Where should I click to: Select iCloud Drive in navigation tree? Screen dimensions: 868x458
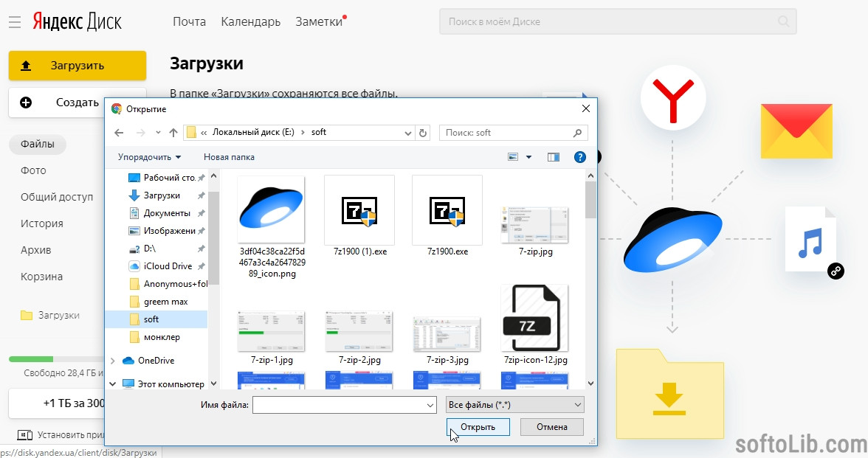pyautogui.click(x=167, y=266)
